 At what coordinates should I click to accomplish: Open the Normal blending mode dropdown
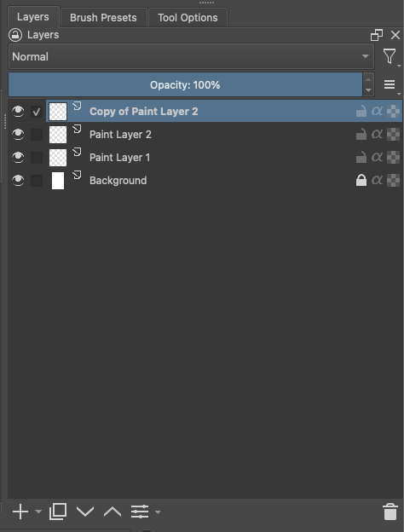[191, 56]
